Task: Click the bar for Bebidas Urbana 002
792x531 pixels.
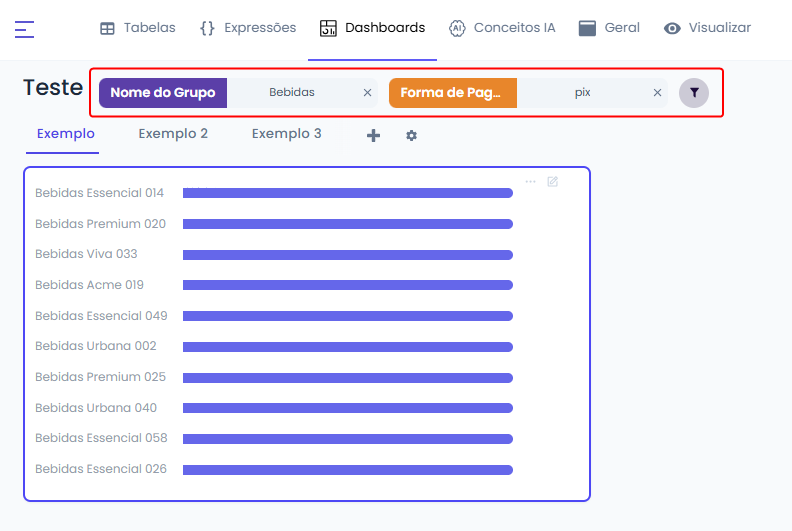Action: pyautogui.click(x=348, y=347)
